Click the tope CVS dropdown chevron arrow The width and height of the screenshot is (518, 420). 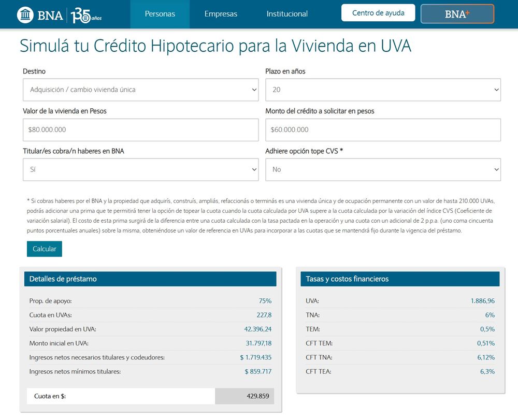click(496, 169)
